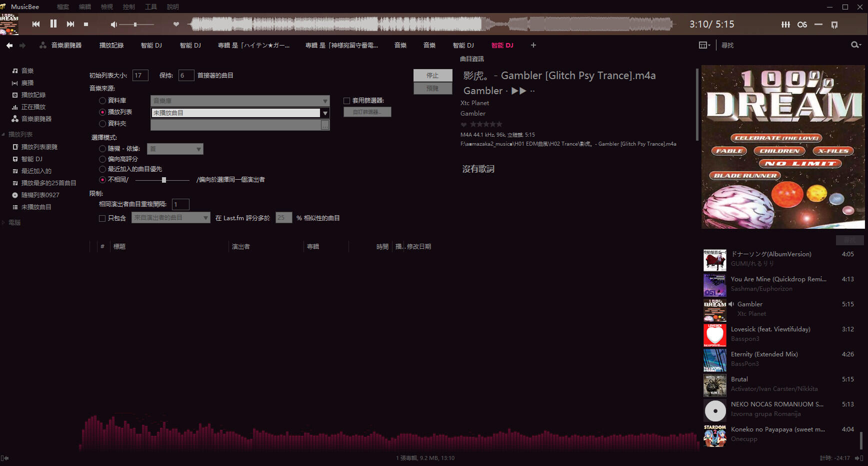868x466 pixels.
Task: Mute audio with the speaker icon
Action: coord(113,25)
